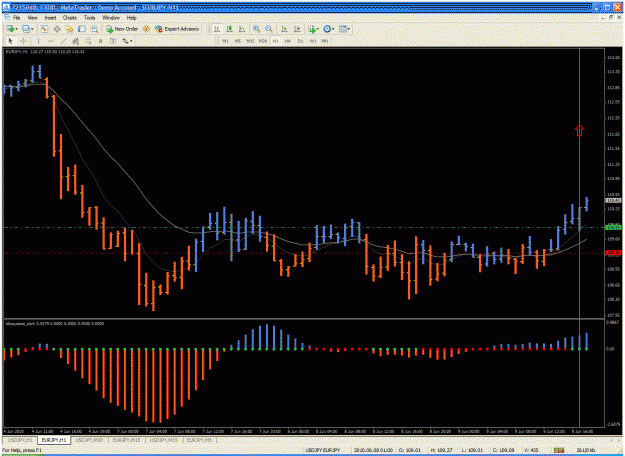
Task: Set timeframe to H4
Action: pos(287,41)
